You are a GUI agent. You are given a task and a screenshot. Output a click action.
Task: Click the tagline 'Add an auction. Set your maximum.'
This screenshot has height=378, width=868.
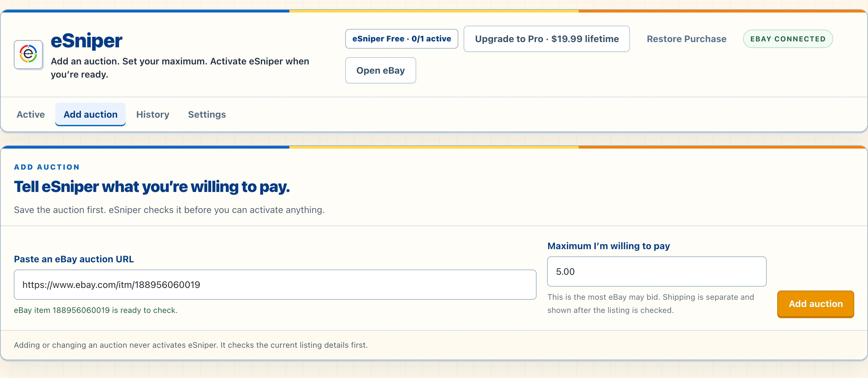click(180, 68)
